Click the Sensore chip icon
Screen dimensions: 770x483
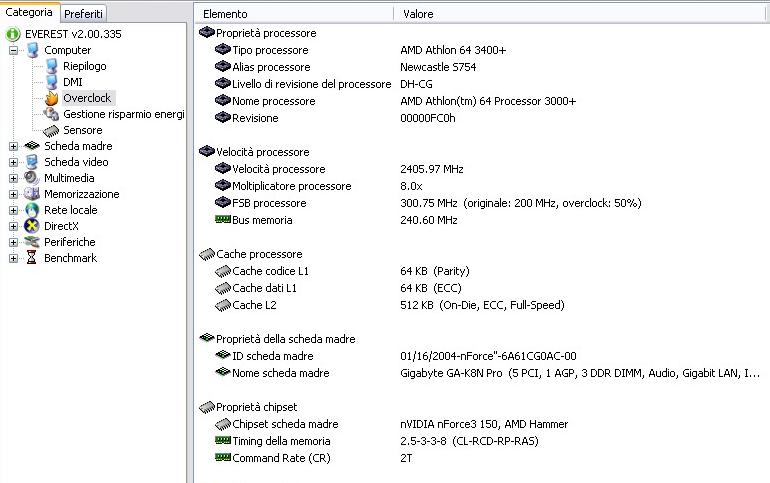click(51, 131)
